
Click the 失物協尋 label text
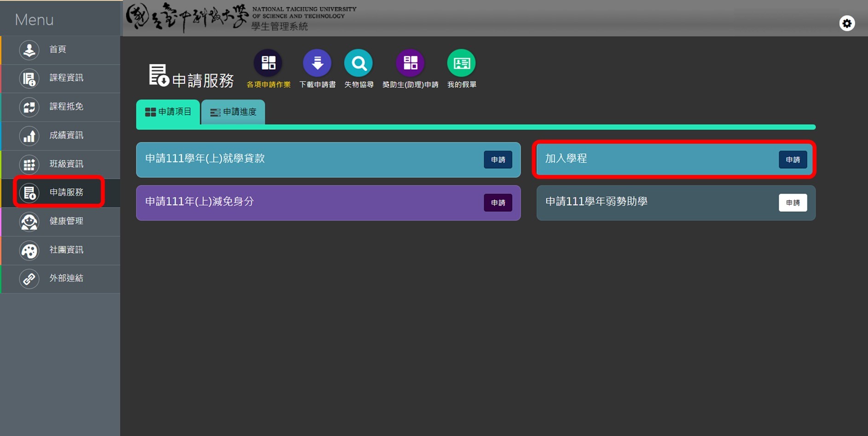pyautogui.click(x=359, y=85)
